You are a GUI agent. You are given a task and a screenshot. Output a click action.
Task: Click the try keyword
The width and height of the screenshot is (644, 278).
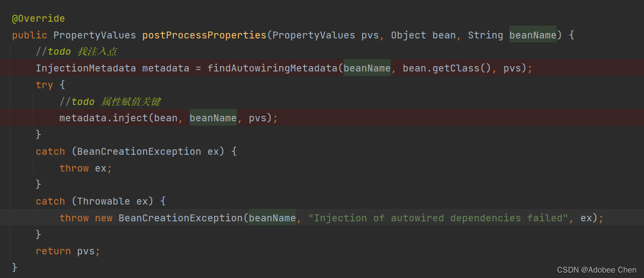pos(44,85)
